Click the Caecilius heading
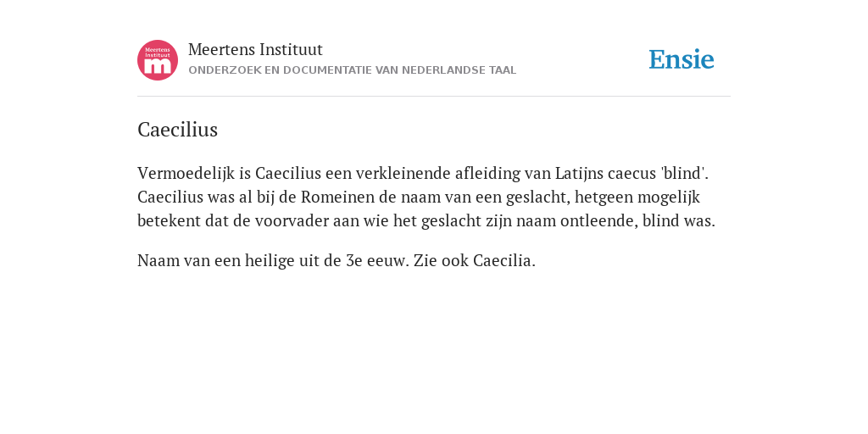The width and height of the screenshot is (868, 434). [x=178, y=130]
